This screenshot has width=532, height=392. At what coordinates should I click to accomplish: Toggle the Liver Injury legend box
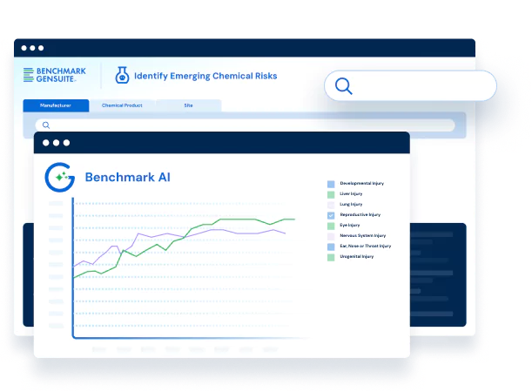coord(331,194)
